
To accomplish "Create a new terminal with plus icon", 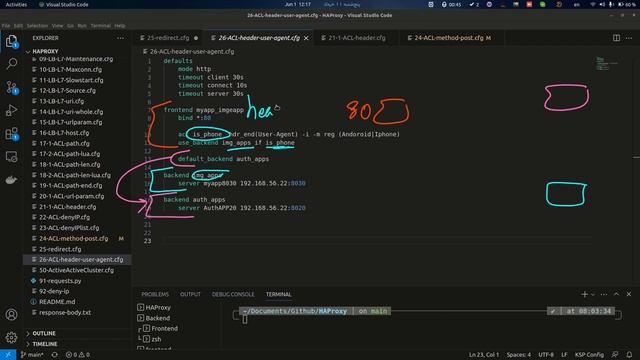I will [584, 294].
